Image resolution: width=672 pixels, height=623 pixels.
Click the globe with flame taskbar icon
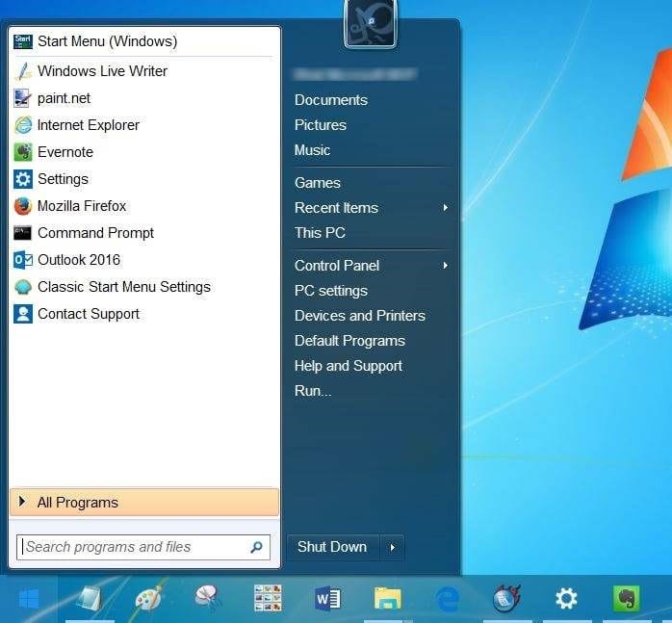coord(506,598)
